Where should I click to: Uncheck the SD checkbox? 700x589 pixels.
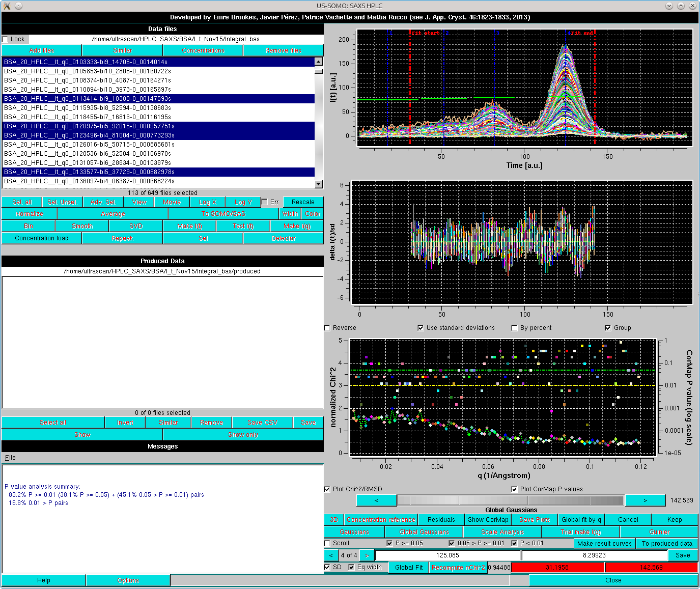[x=327, y=567]
